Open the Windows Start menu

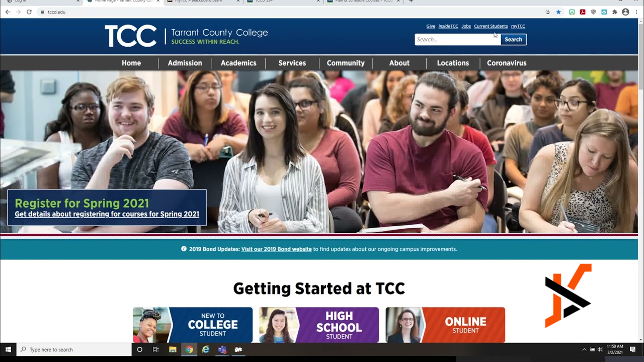point(8,349)
